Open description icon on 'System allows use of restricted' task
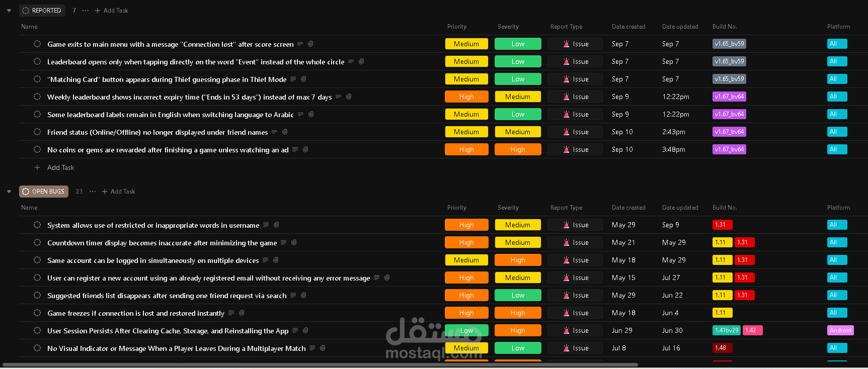The width and height of the screenshot is (868, 369). [x=266, y=225]
